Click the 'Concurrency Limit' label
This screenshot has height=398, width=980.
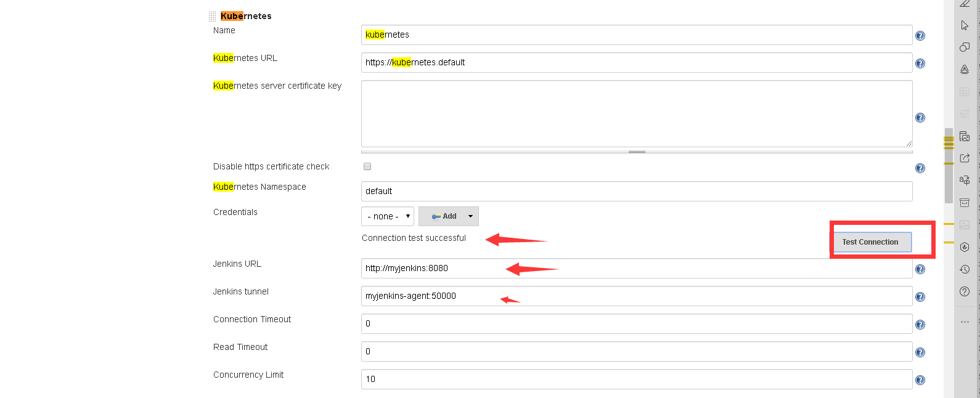click(248, 375)
